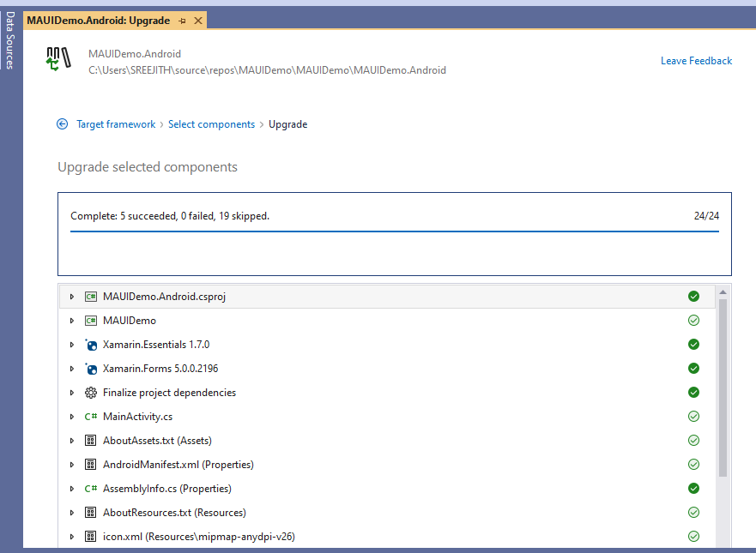Expand the MainActivity.cs row
The image size is (756, 553).
72,417
